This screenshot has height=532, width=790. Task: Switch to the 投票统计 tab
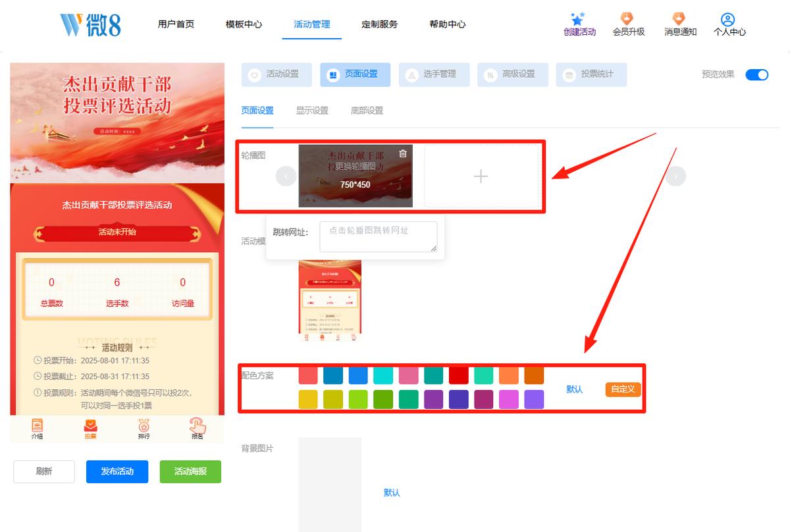pyautogui.click(x=591, y=74)
